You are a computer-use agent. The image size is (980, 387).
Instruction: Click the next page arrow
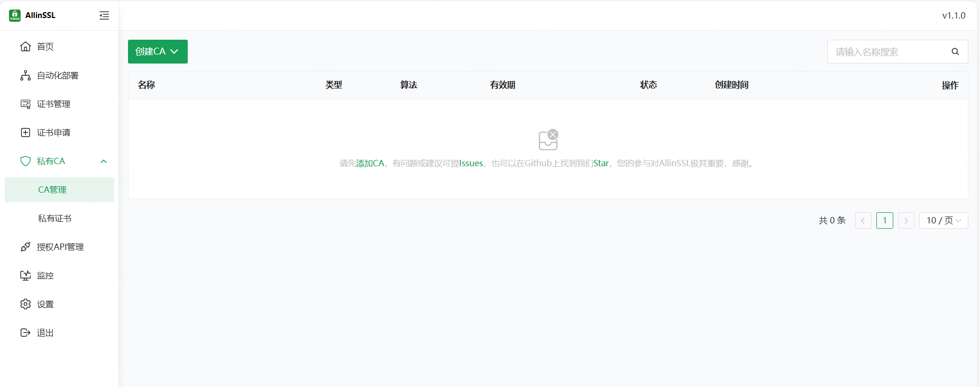[906, 220]
